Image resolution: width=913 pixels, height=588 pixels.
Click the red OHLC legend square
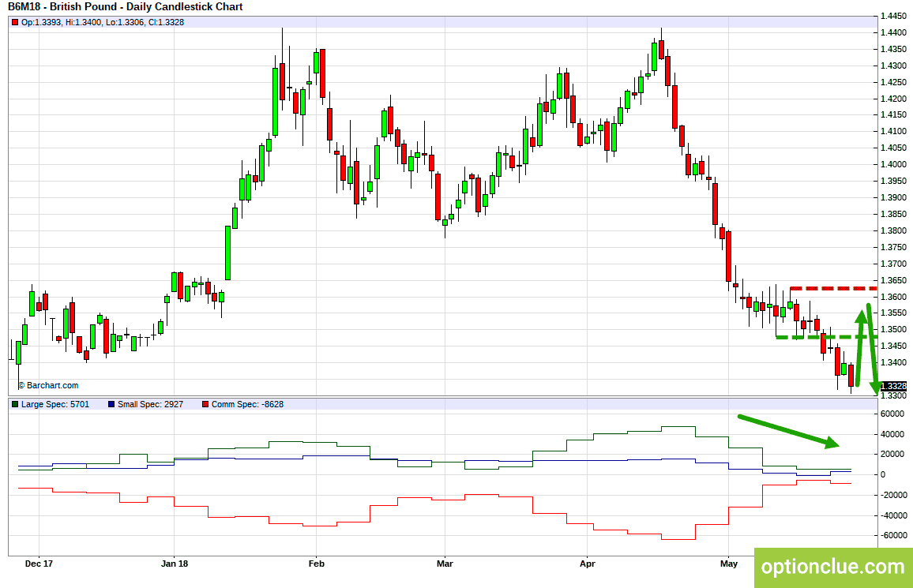click(15, 22)
